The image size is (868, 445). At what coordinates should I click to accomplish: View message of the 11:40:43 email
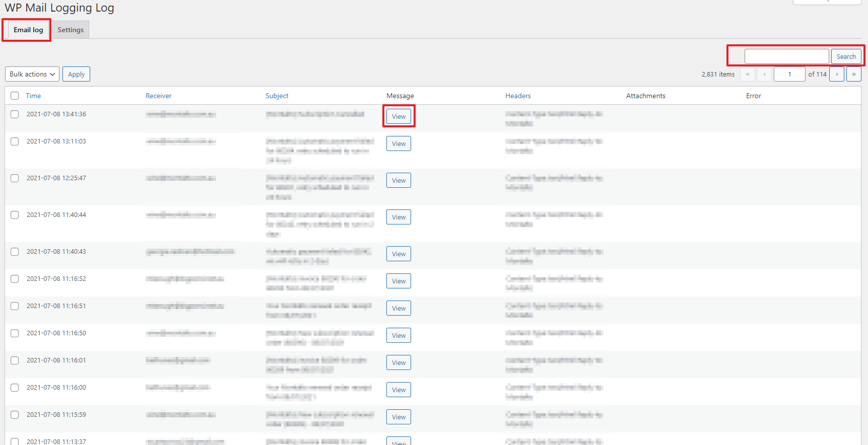(398, 254)
